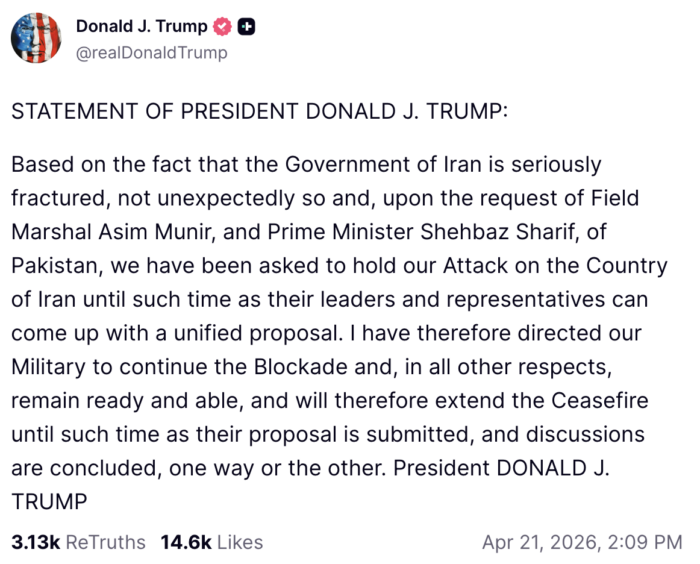This screenshot has width=700, height=564.
Task: Open the Donald J. Trump display name
Action: 141,27
